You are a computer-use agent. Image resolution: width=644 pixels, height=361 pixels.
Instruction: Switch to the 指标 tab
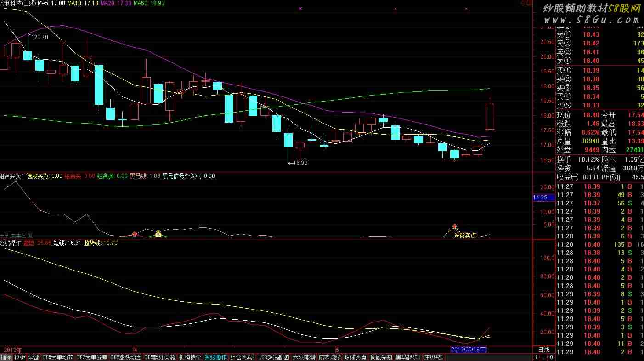(x=6, y=357)
